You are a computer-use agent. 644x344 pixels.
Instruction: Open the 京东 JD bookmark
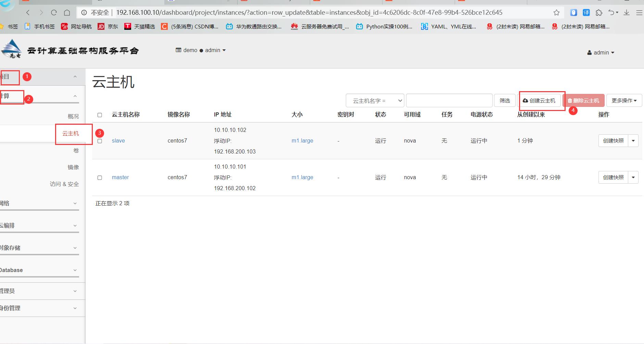[x=108, y=26]
